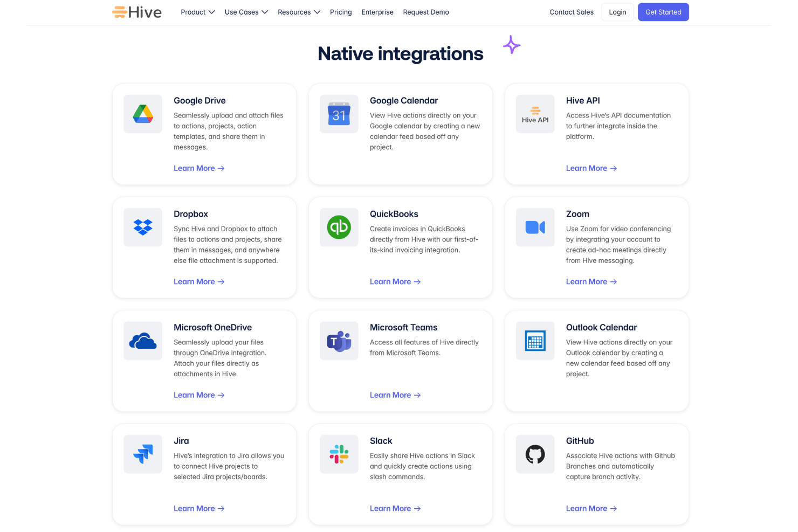
Task: Click the Hive logo in the header
Action: tap(137, 12)
